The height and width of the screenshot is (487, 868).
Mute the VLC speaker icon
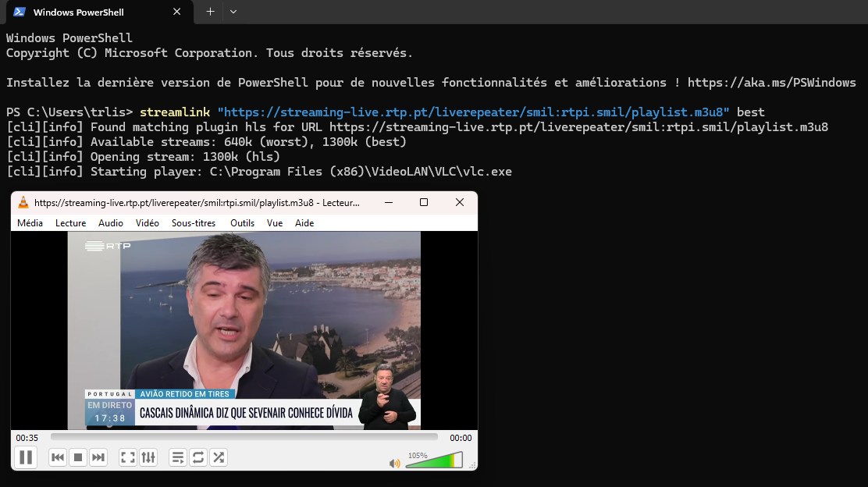(x=394, y=464)
